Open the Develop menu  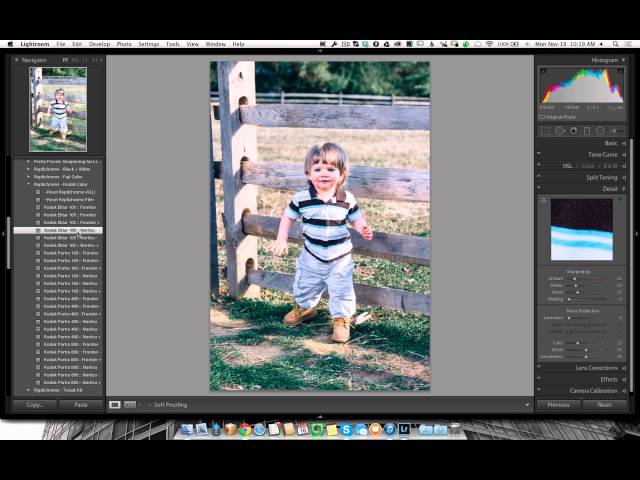[x=99, y=44]
